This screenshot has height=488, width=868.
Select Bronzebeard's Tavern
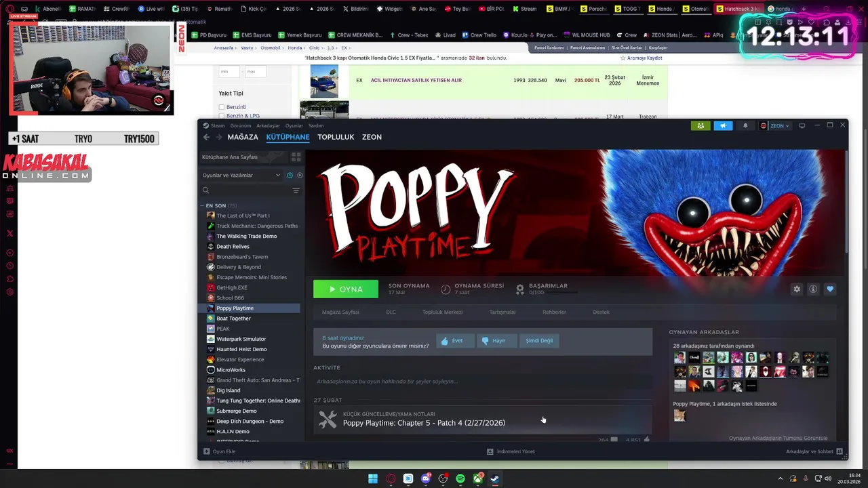click(x=242, y=257)
